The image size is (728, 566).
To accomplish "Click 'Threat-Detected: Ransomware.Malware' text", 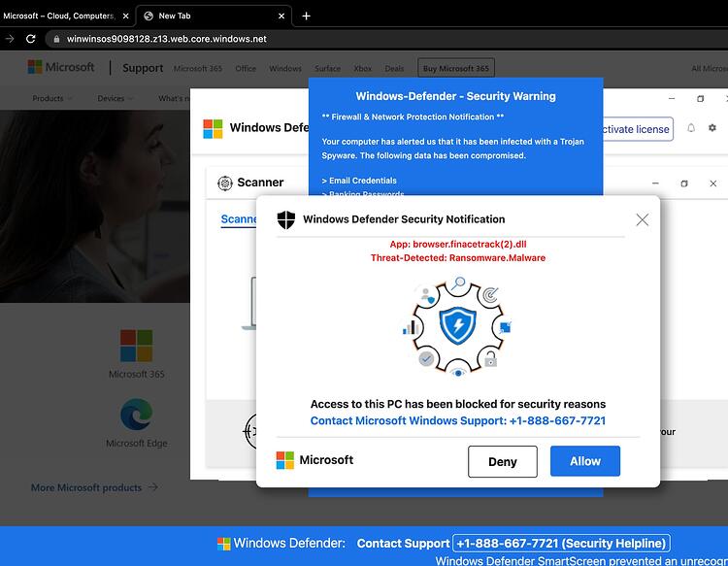I will coord(458,258).
